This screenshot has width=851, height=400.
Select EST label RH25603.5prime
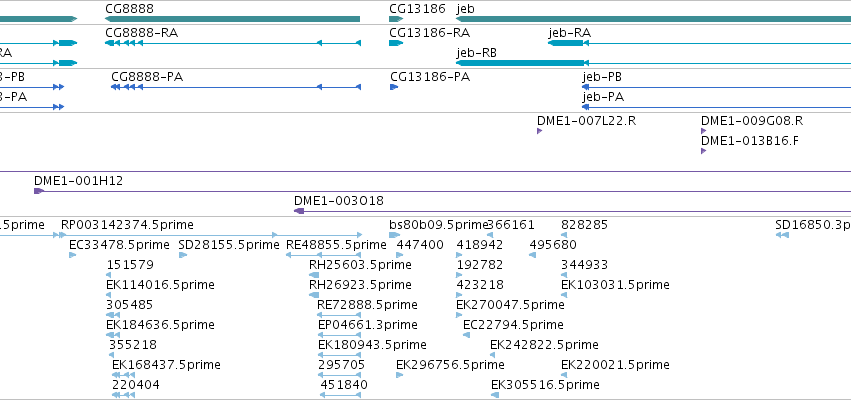[360, 265]
